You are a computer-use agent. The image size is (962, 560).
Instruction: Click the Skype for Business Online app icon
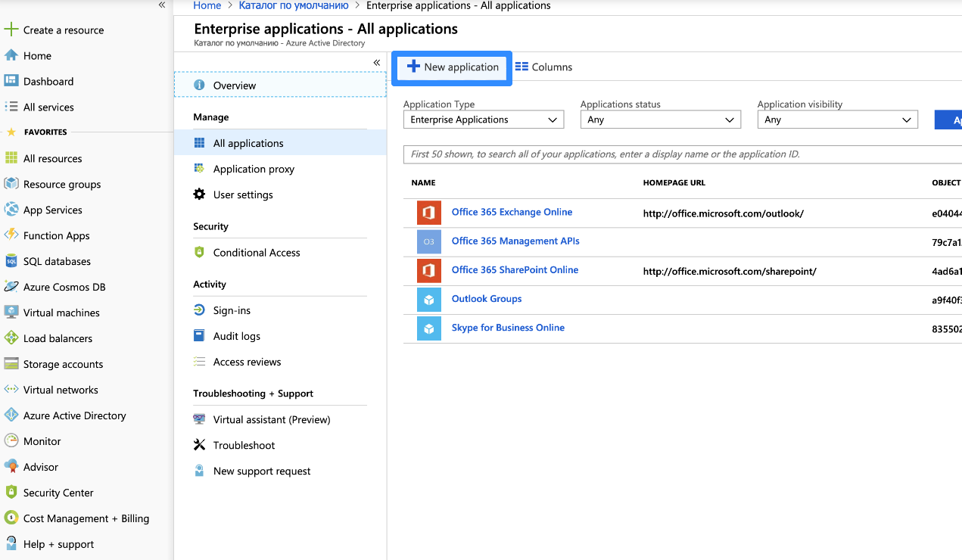[x=429, y=328]
